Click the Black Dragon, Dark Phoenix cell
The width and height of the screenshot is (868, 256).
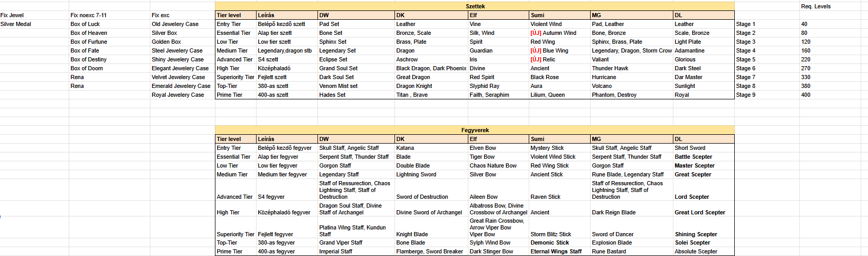coord(431,68)
